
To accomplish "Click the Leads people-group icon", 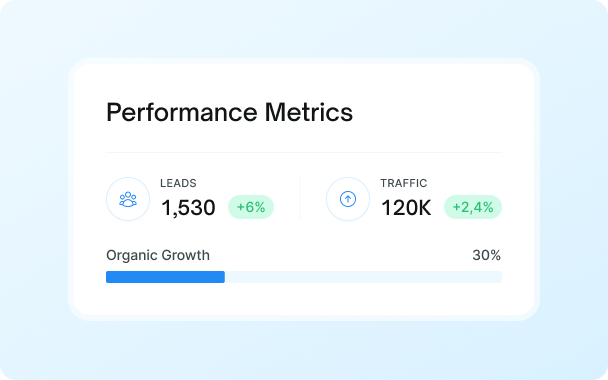I will (x=128, y=199).
